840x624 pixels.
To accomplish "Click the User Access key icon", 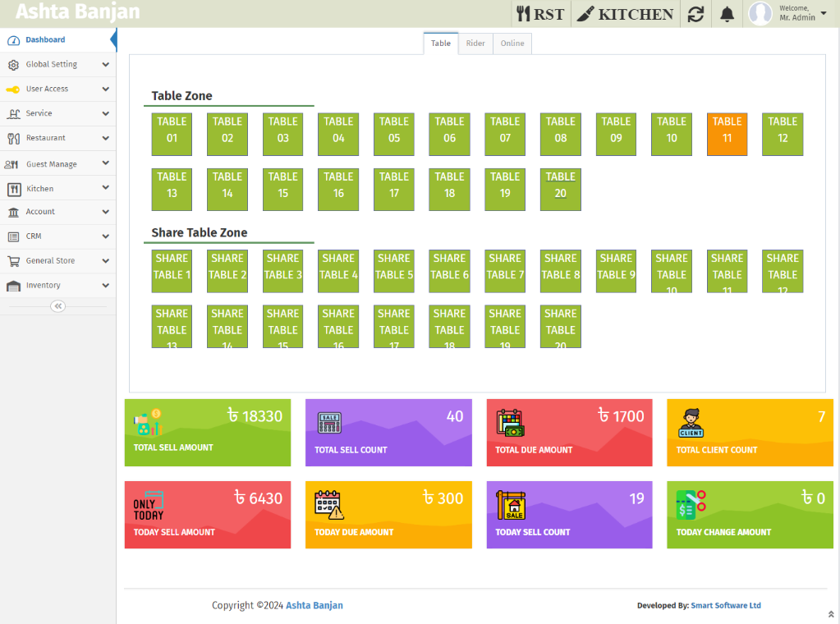I will pyautogui.click(x=13, y=89).
